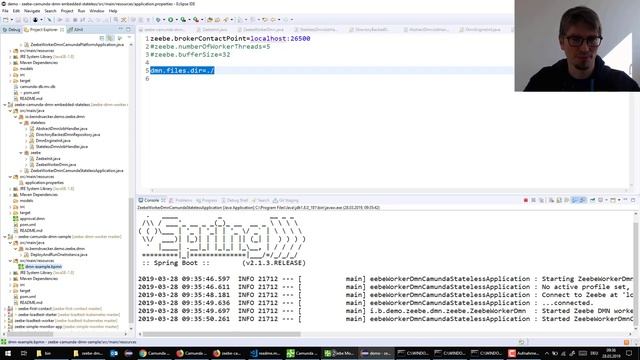Open Task View on the taskbar

24,353
